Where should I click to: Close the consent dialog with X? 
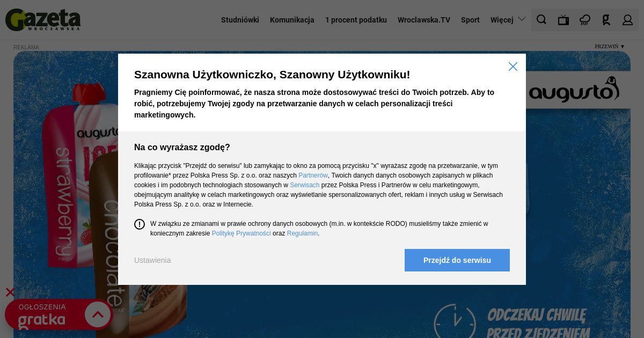pos(513,67)
